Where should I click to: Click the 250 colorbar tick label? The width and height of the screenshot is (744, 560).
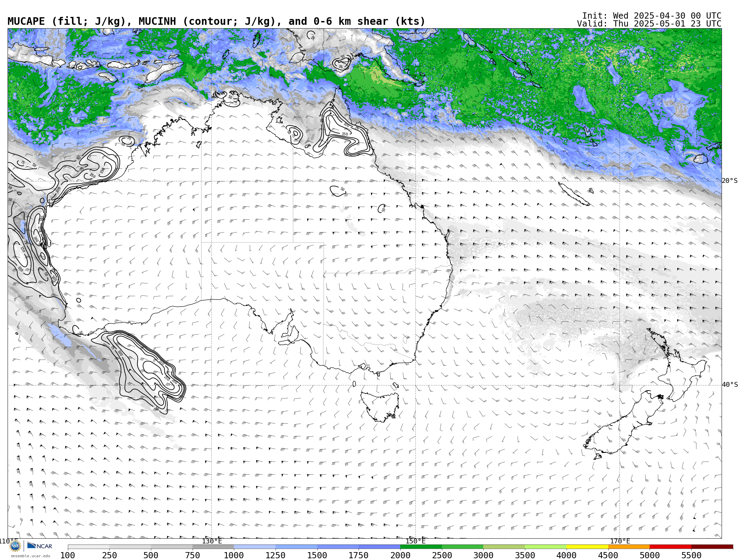pyautogui.click(x=109, y=555)
